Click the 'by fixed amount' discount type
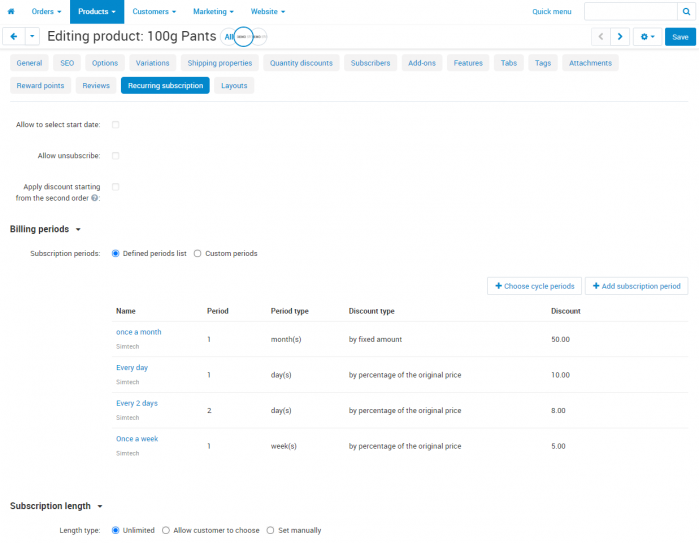The width and height of the screenshot is (700, 543). (x=375, y=339)
